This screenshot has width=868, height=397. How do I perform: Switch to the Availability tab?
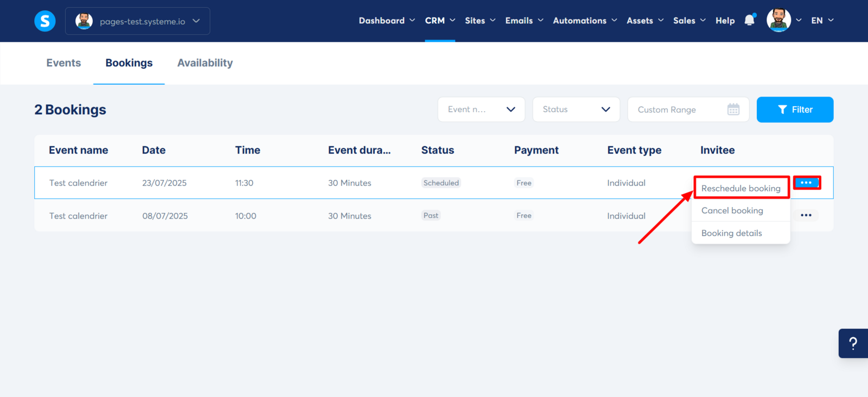[x=205, y=63]
